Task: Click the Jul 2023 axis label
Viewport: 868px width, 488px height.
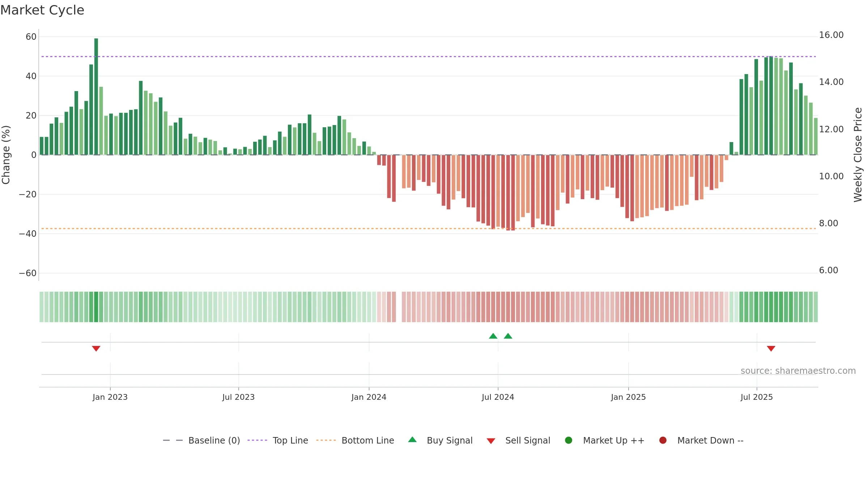Action: point(238,397)
